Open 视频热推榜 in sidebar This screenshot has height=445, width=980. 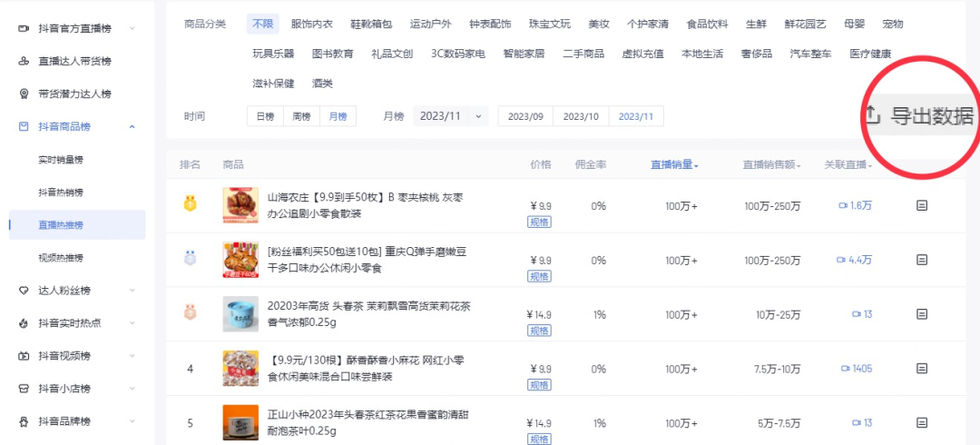61,257
